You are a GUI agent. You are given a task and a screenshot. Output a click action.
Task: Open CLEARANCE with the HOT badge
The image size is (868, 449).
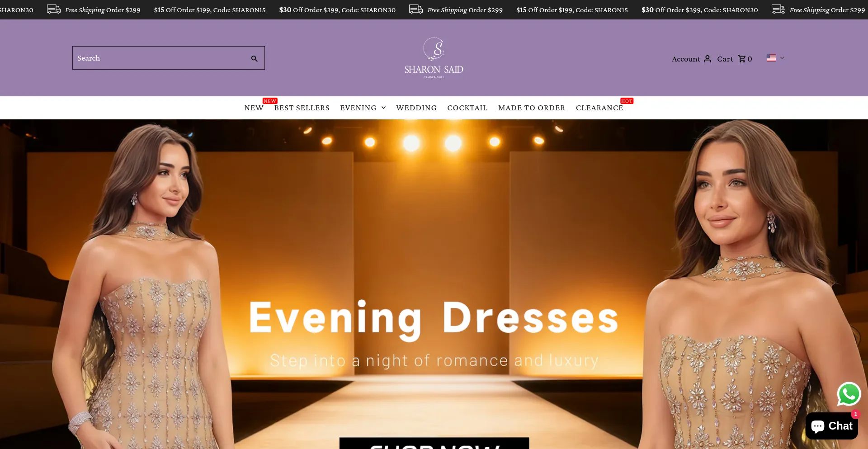tap(599, 108)
